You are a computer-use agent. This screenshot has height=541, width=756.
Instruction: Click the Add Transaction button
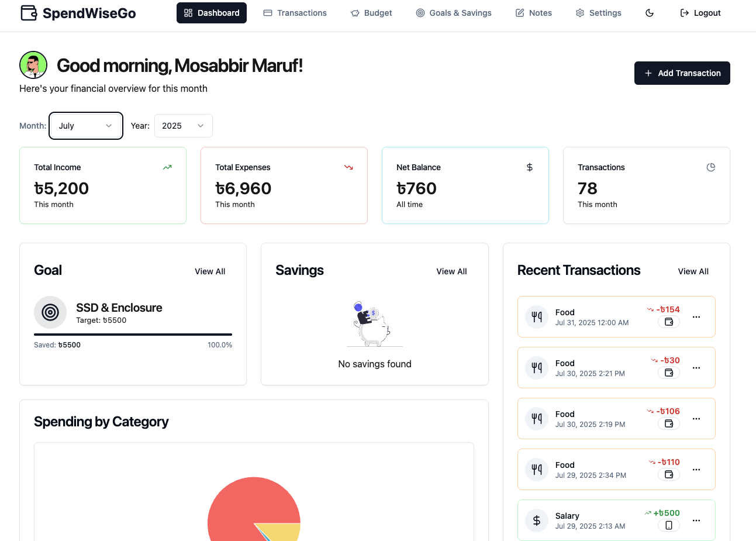[x=682, y=73]
